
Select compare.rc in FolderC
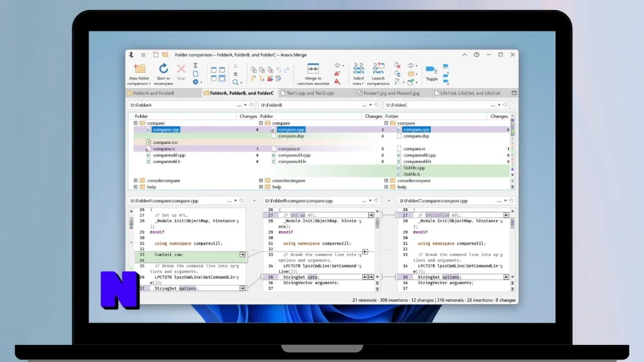pyautogui.click(x=414, y=148)
